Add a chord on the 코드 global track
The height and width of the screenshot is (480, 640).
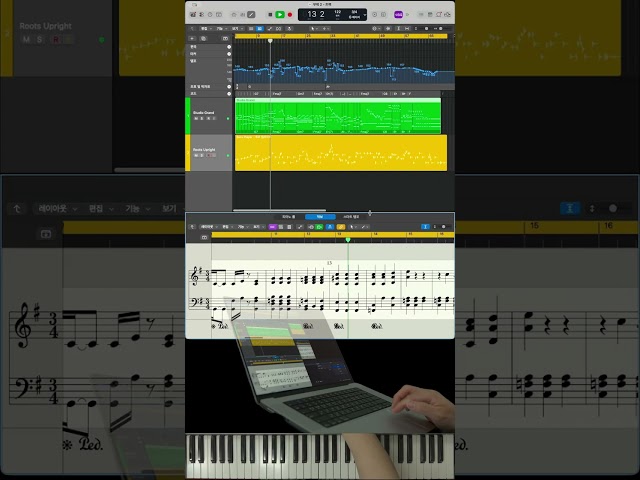[x=229, y=93]
